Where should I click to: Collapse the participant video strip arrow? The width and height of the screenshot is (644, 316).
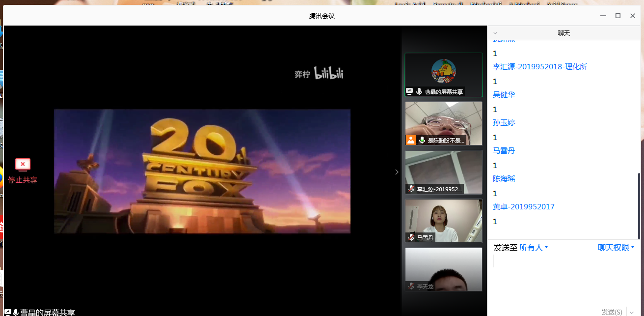tap(397, 172)
